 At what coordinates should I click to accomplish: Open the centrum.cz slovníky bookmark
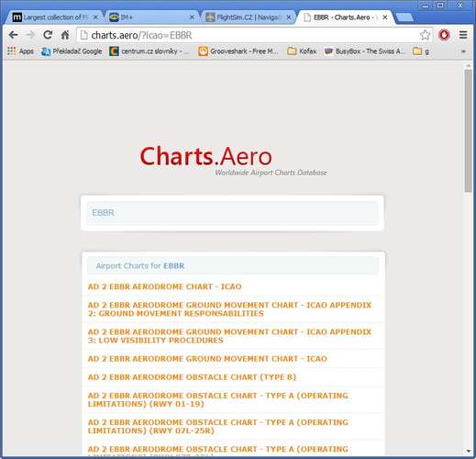coord(149,51)
